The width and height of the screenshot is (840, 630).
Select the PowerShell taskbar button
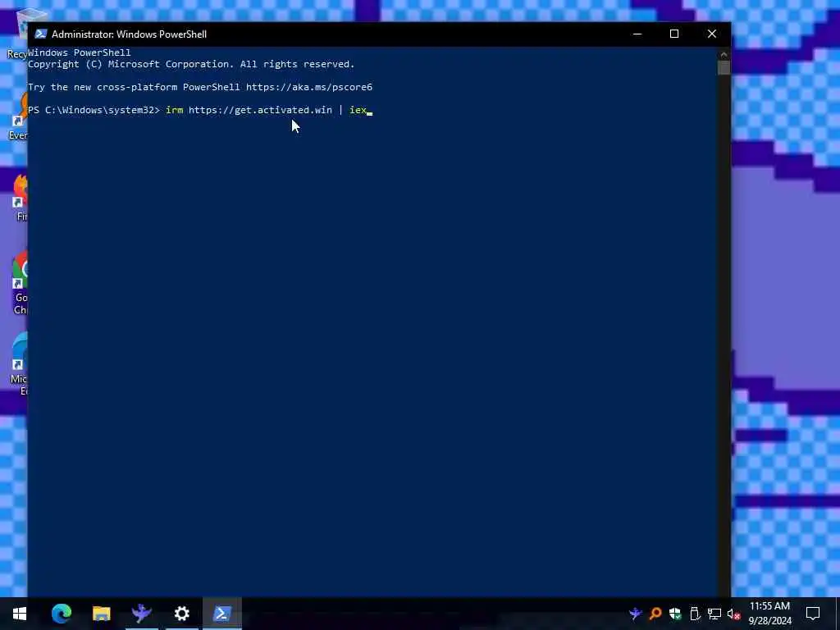(221, 614)
